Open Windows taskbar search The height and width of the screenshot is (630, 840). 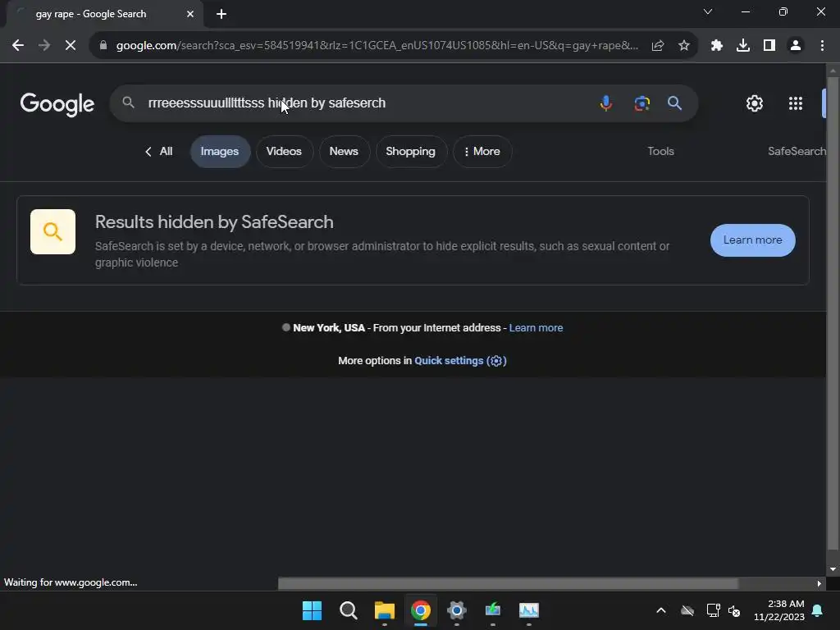click(348, 610)
